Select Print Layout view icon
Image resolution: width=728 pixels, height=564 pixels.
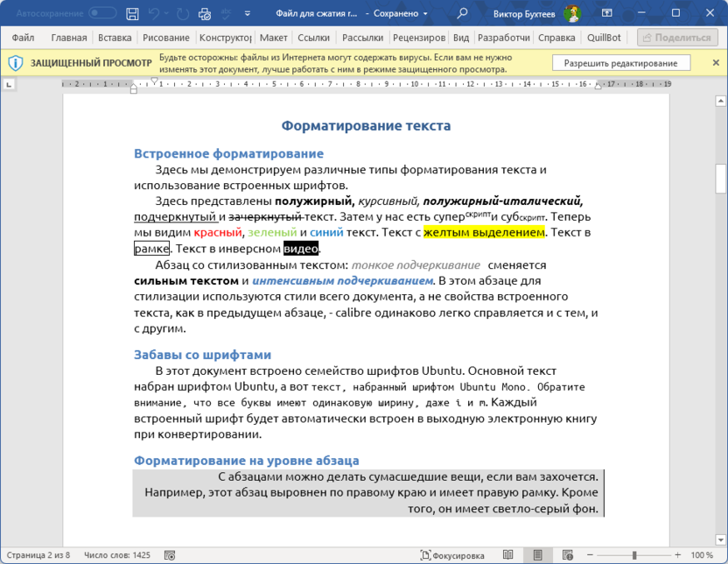[x=538, y=555]
